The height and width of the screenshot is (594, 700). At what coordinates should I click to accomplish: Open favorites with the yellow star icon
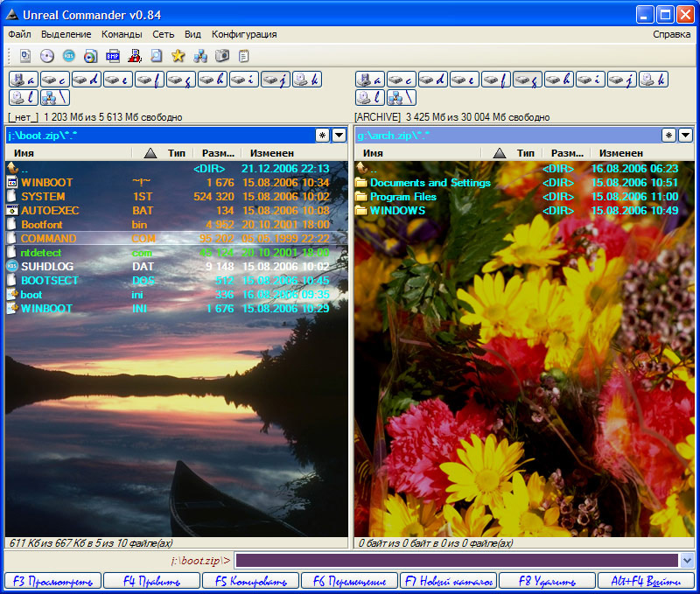178,56
